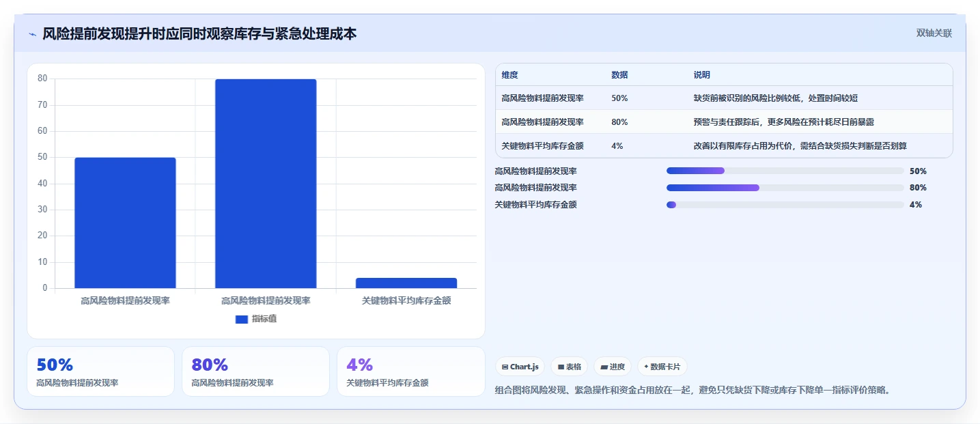The image size is (980, 424).
Task: Click the 关键物料平均库存金额 x-axis label
Action: point(406,300)
